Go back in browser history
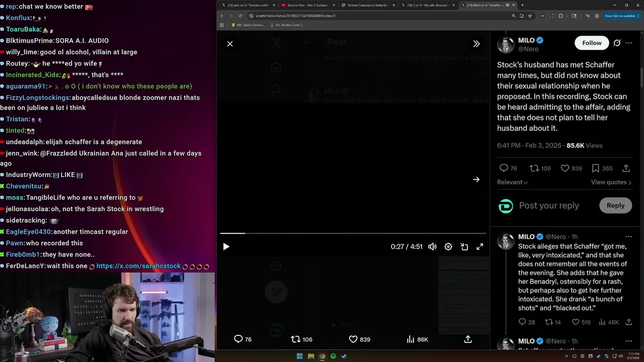The height and width of the screenshot is (362, 644). coord(222,16)
